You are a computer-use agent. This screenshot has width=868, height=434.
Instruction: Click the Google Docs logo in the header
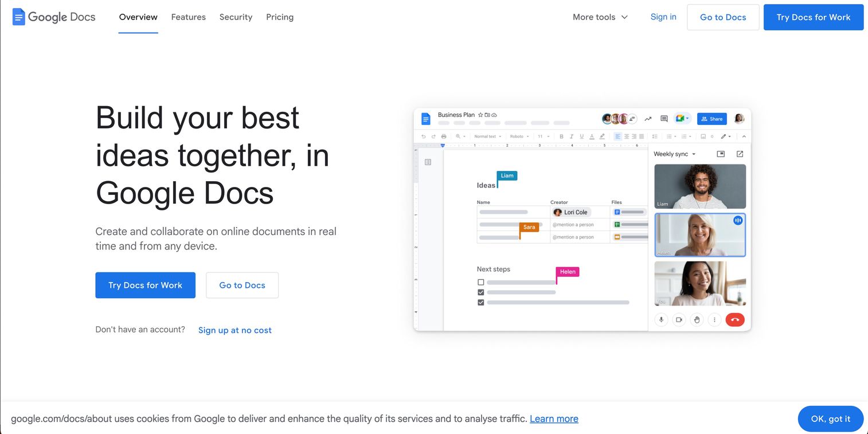pos(54,17)
